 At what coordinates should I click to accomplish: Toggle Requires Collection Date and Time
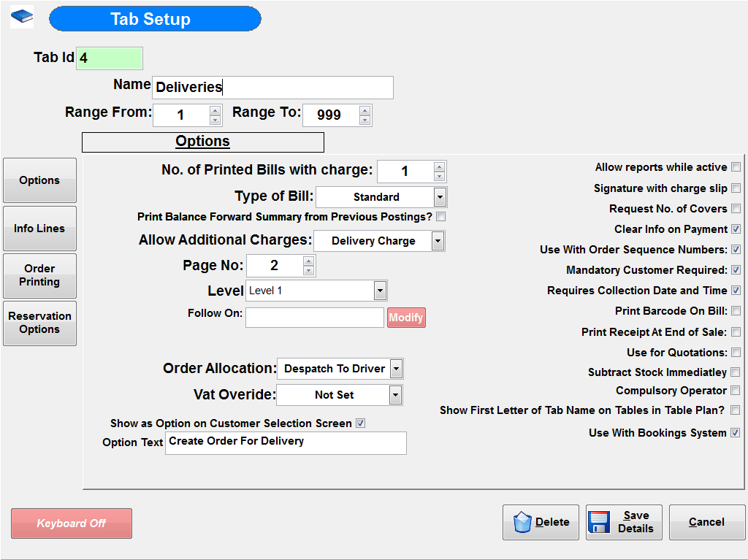pyautogui.click(x=735, y=290)
